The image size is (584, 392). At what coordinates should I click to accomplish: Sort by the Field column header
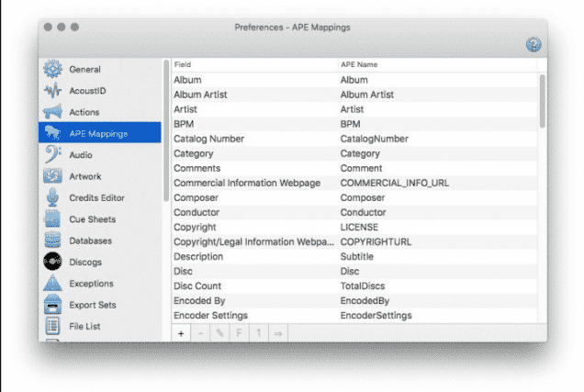254,65
